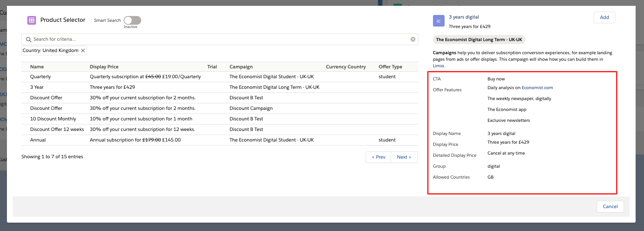Select the 10 Discount Monthly row
Screen dimensions: 644x231
tap(219, 119)
